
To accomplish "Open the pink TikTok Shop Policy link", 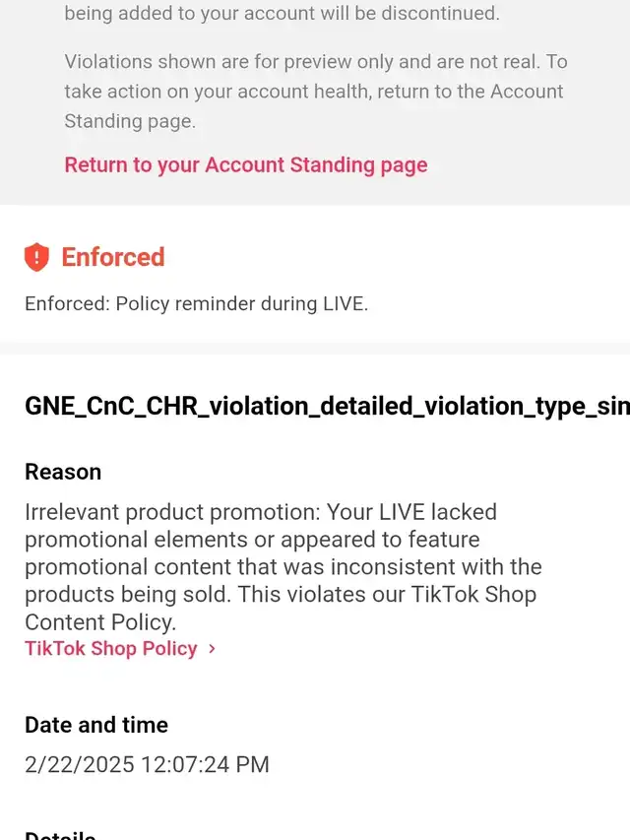I will [x=110, y=648].
